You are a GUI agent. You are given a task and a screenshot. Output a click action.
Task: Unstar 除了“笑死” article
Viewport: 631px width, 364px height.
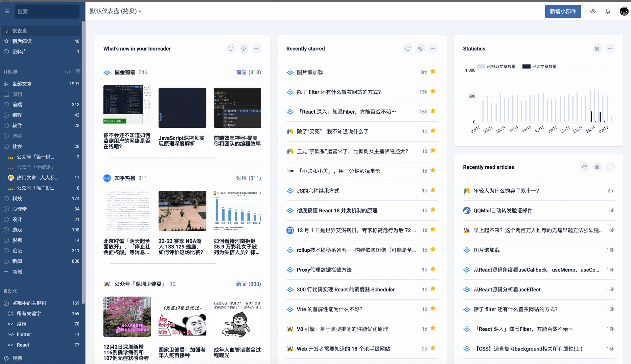[433, 131]
